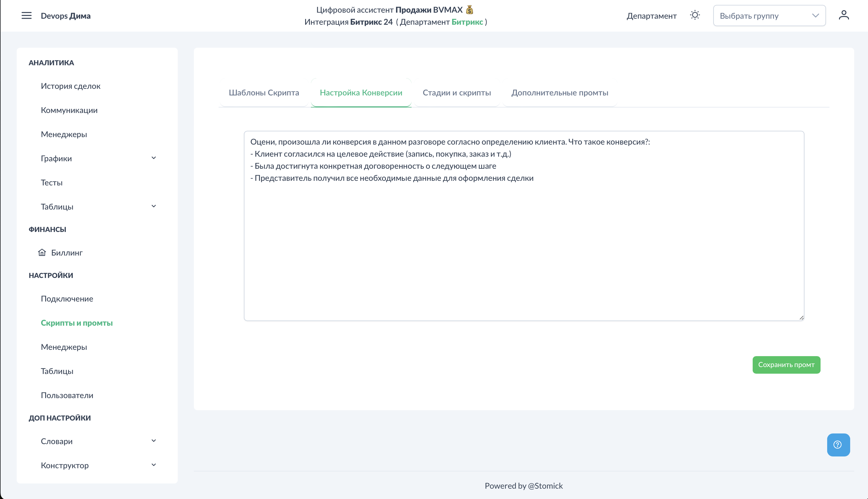Click the text area resize handle

(x=801, y=318)
